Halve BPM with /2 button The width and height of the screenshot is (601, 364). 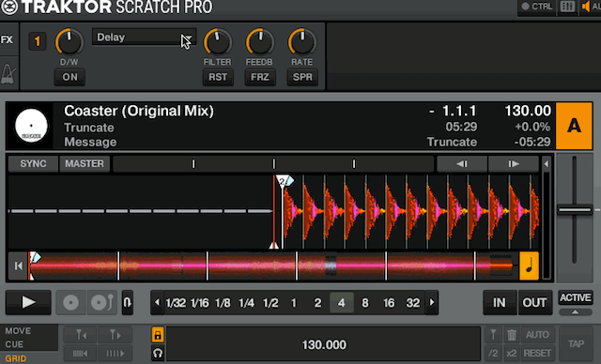[x=493, y=354]
